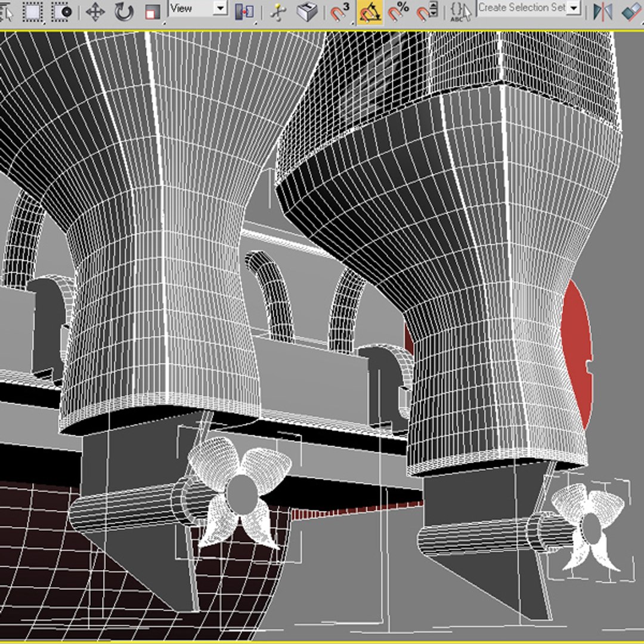644x644 pixels.
Task: Activate the Select and Rotate tool
Action: (x=123, y=11)
